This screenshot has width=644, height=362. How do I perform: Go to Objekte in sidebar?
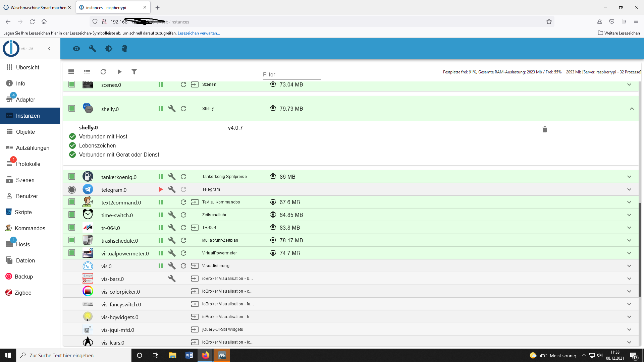pyautogui.click(x=30, y=132)
